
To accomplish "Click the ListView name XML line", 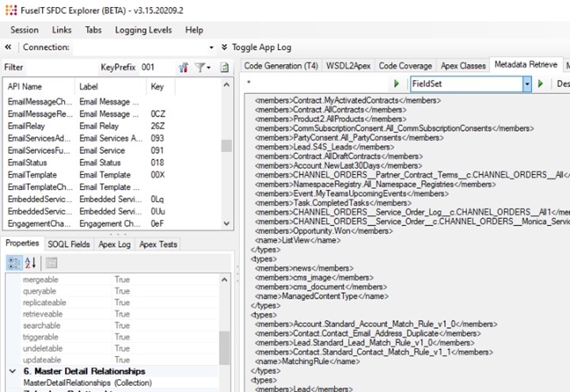I will pyautogui.click(x=298, y=241).
